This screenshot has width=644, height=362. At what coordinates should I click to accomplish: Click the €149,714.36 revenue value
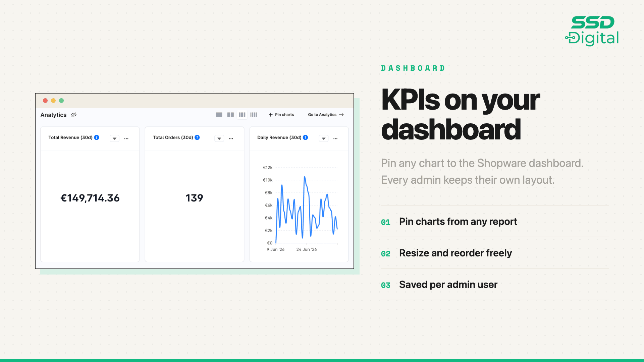(90, 198)
